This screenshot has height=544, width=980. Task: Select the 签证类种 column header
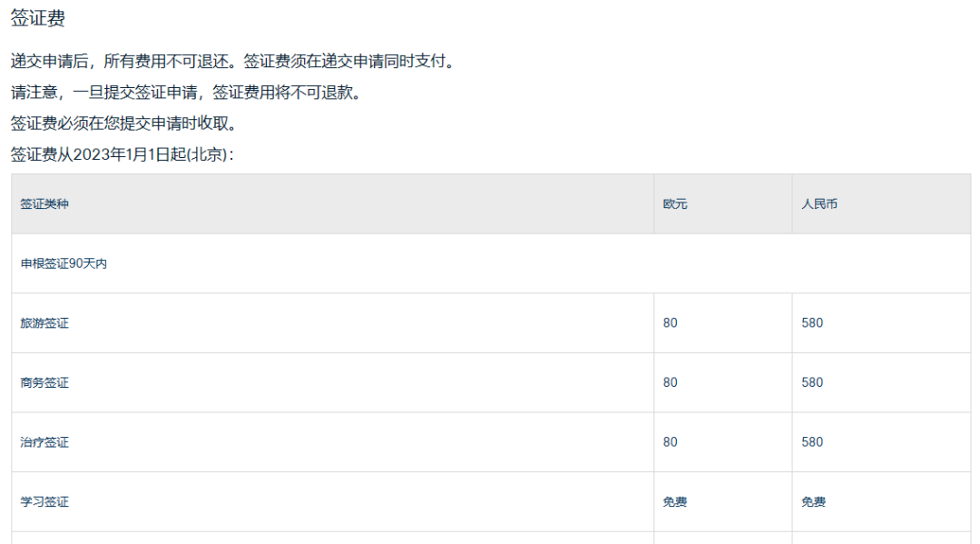tap(44, 203)
